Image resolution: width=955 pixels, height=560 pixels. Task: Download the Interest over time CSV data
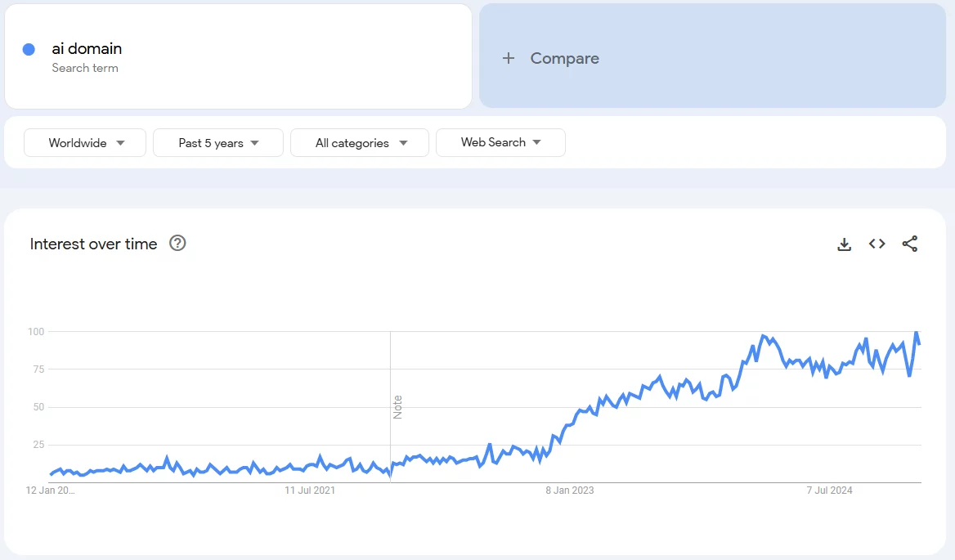point(844,244)
